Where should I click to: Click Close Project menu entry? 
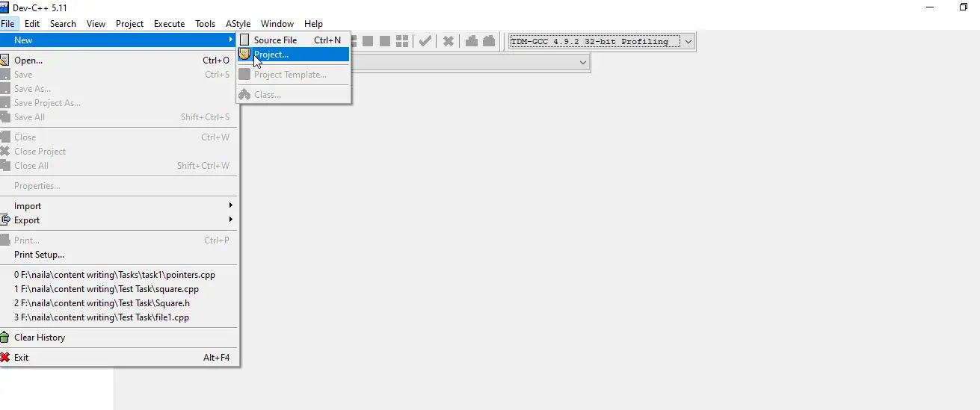119,152
